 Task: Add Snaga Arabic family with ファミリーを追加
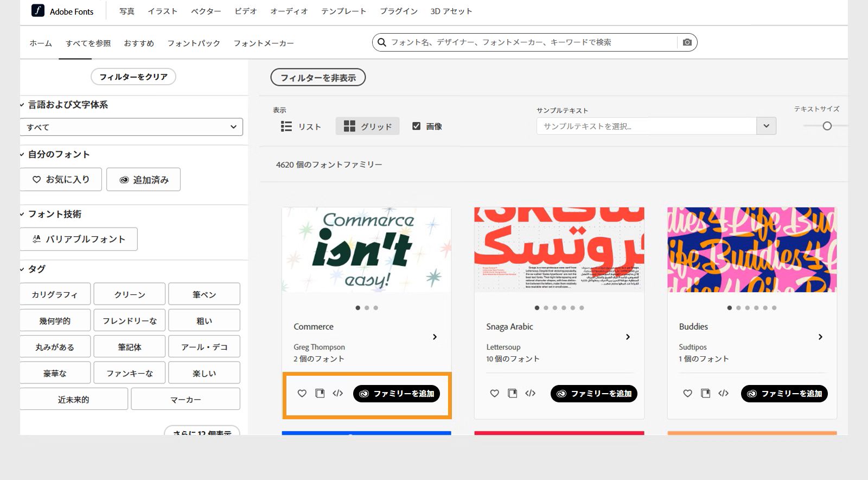tap(594, 394)
